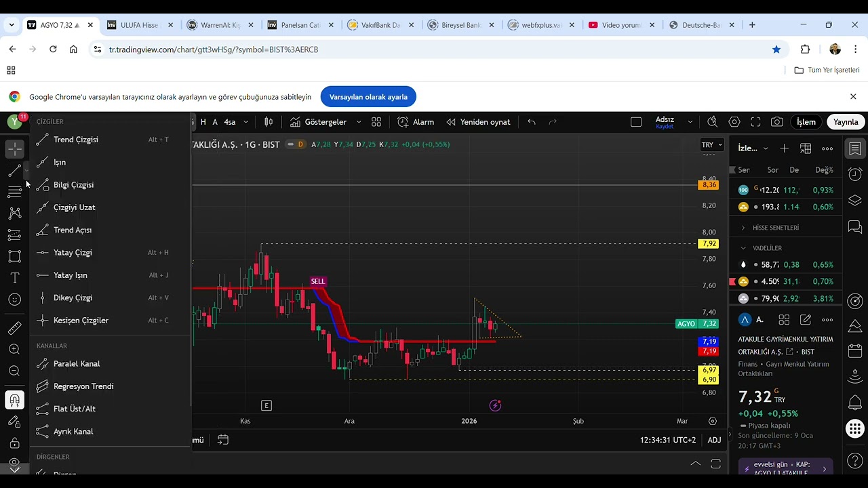The width and height of the screenshot is (868, 488).
Task: Undo the last chart action
Action: [x=532, y=122]
